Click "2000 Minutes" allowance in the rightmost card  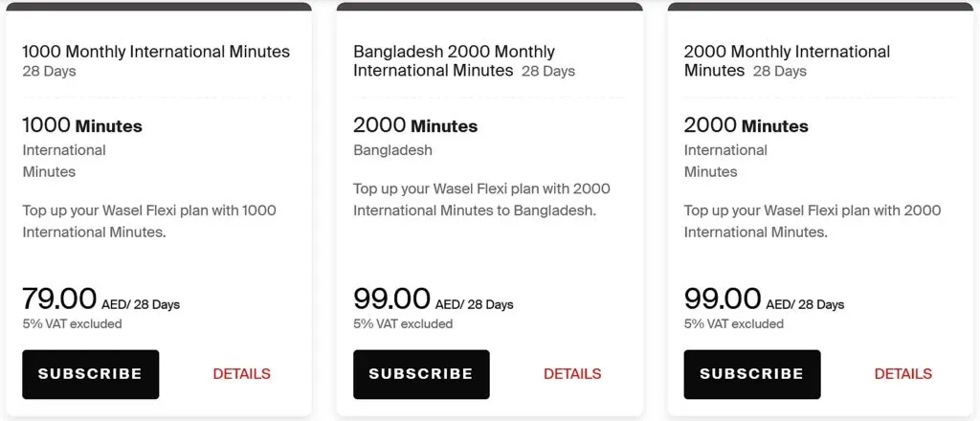(746, 125)
